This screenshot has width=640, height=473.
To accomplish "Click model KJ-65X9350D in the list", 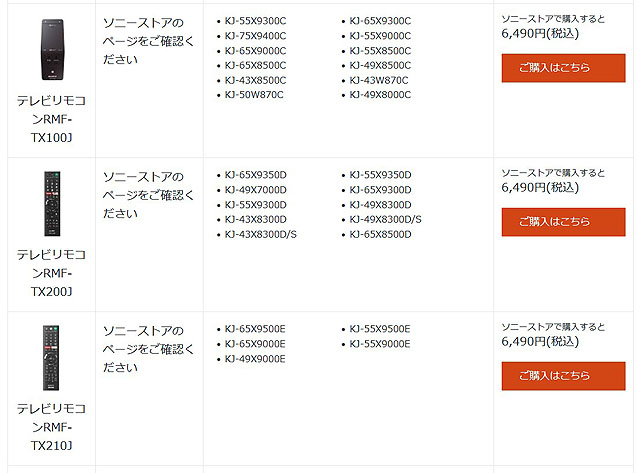I will click(256, 175).
